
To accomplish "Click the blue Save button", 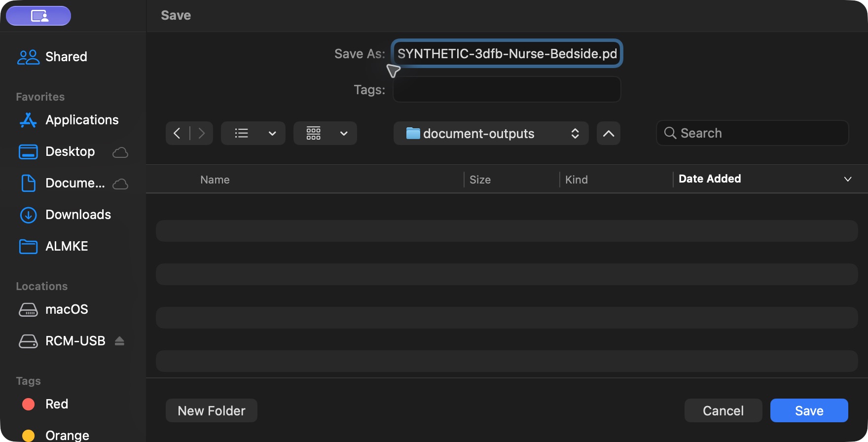I will tap(809, 410).
